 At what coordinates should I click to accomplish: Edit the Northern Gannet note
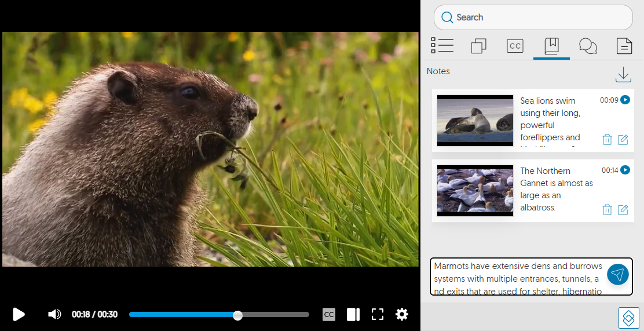click(x=623, y=210)
